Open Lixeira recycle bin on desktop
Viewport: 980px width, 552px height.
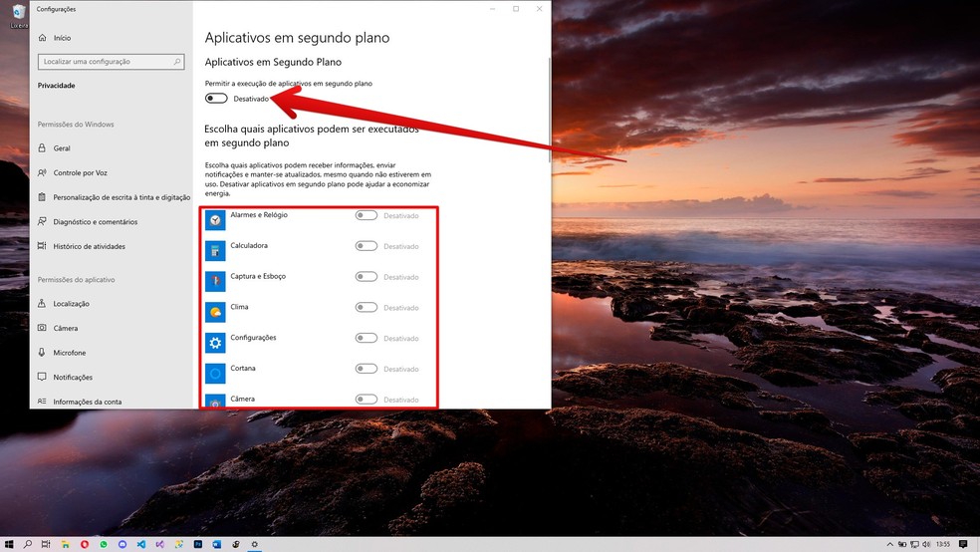[19, 16]
